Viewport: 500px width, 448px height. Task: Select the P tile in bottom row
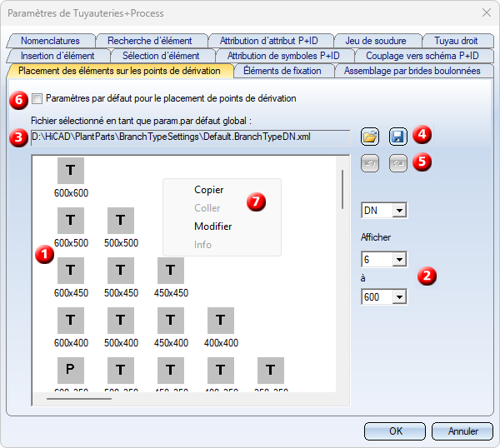pyautogui.click(x=71, y=371)
